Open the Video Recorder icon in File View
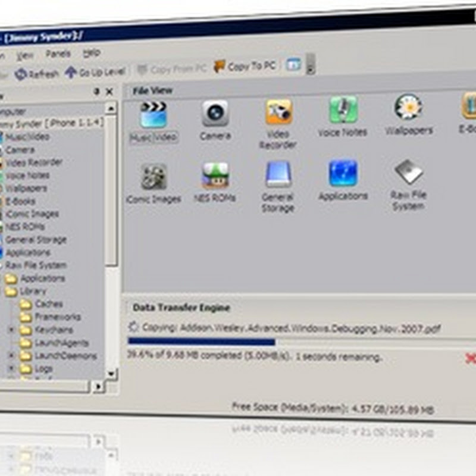This screenshot has width=476, height=476. pyautogui.click(x=278, y=111)
